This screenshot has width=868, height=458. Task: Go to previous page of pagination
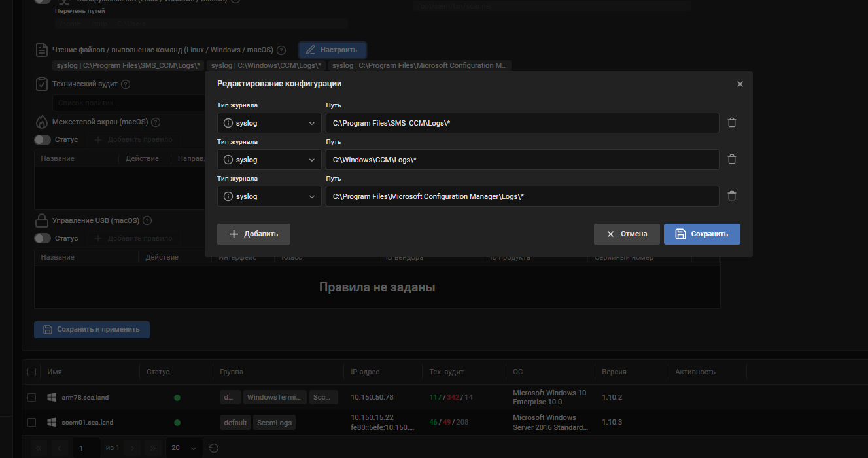point(59,448)
